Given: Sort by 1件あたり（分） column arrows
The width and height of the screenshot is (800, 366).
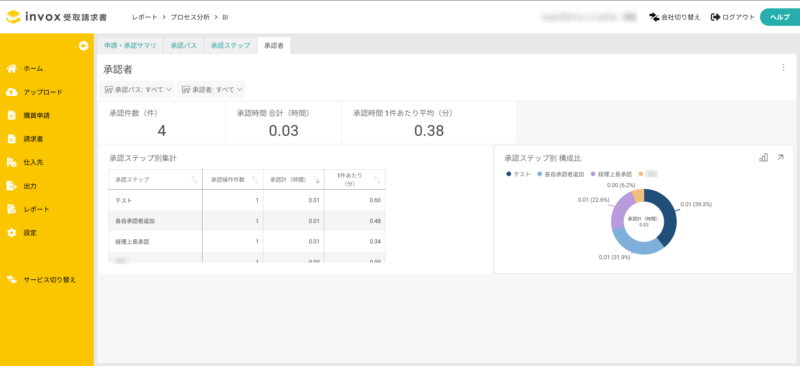Looking at the screenshot, I should click(377, 180).
